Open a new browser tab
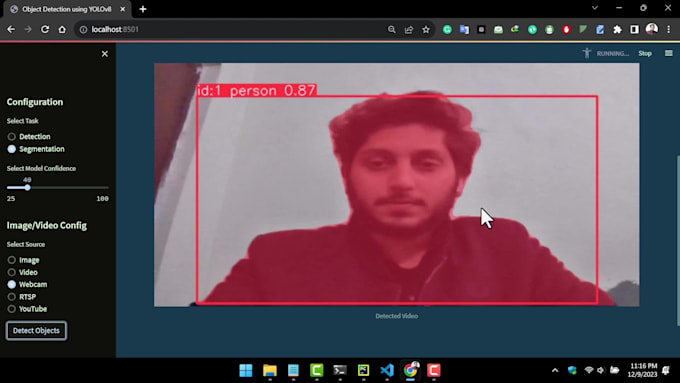Screen dimensions: 680x383 pos(143,9)
